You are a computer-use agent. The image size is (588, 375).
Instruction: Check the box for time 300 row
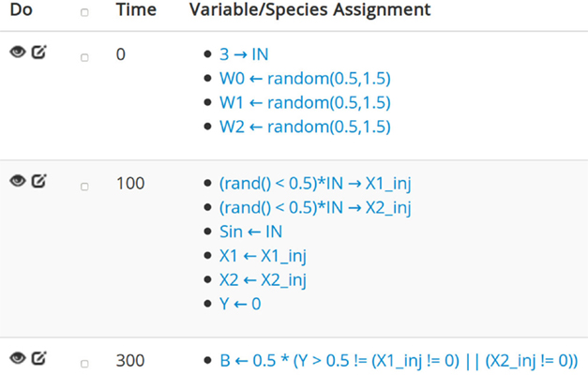(84, 364)
